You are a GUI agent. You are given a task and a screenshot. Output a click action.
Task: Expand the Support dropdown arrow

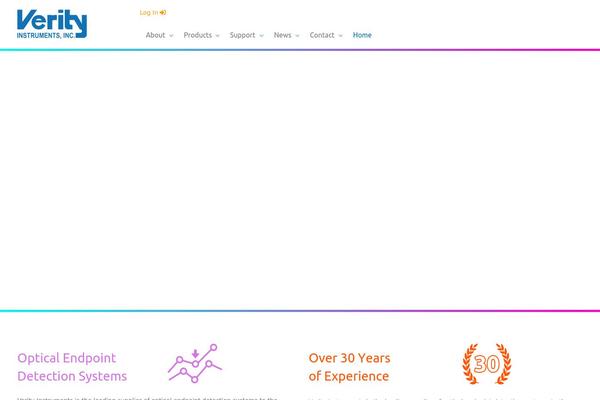(261, 36)
